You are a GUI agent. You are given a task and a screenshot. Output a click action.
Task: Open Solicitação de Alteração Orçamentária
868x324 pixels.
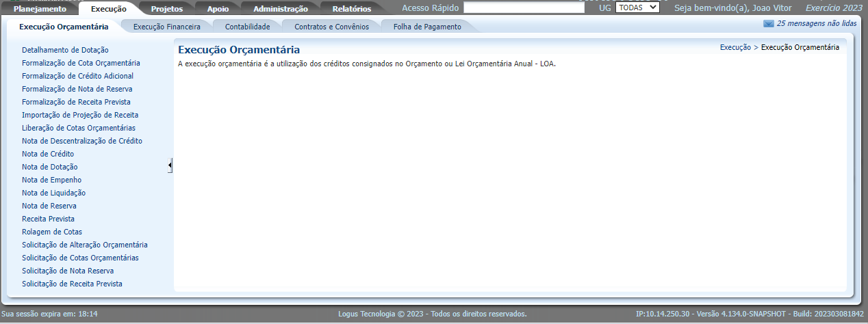(x=84, y=245)
